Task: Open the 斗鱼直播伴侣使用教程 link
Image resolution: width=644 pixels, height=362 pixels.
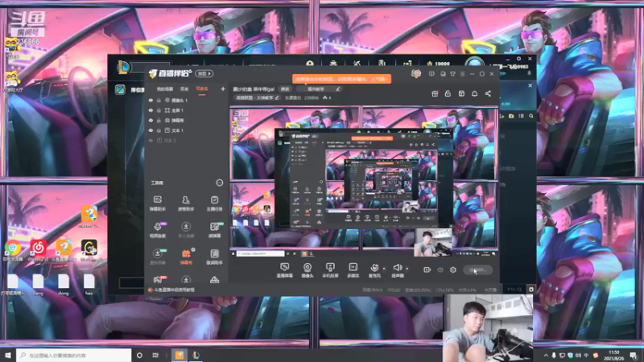Action: pos(174,290)
